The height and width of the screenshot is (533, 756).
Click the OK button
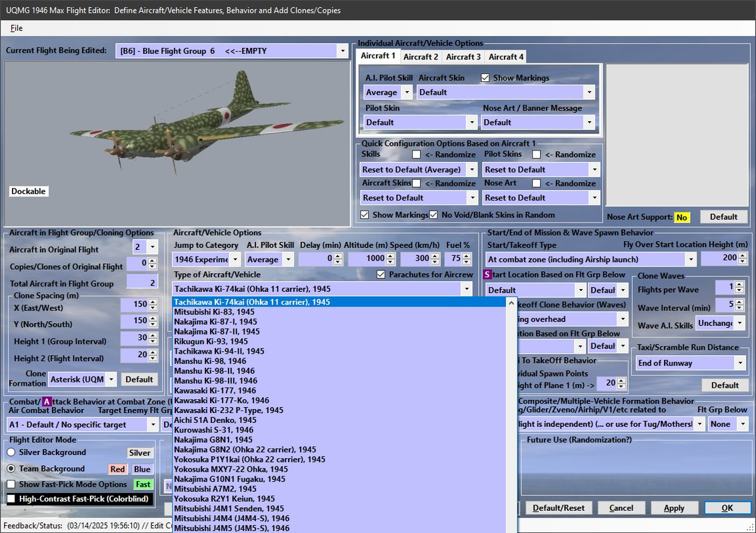pyautogui.click(x=727, y=508)
